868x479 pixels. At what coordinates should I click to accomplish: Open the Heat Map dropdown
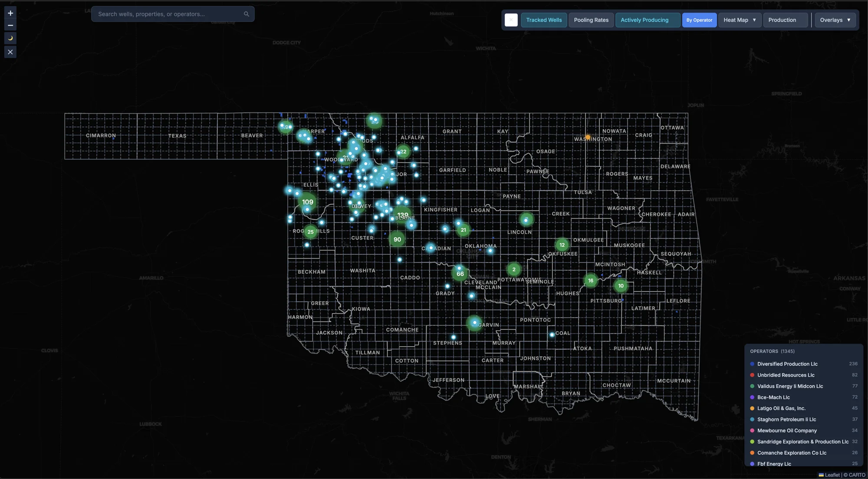[x=740, y=20]
